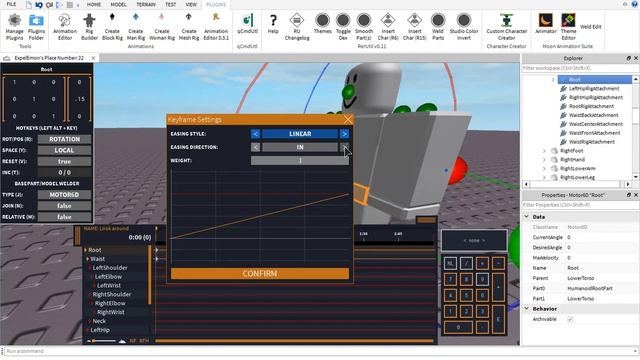
Task: Insert an R6 character
Action: click(388, 27)
